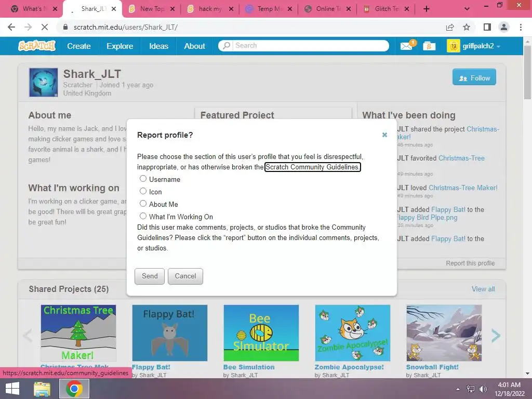Show previous shared projects arrow
Screen dimensions: 532x399
click(28, 336)
